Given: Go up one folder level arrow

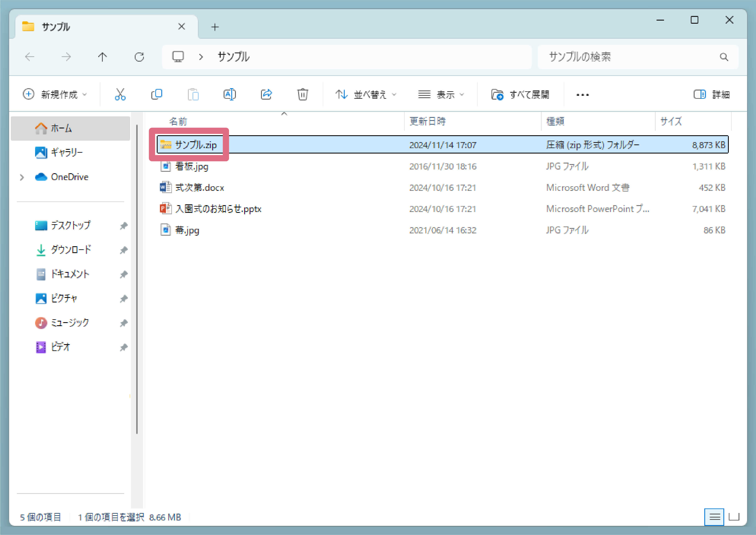Looking at the screenshot, I should pos(103,57).
